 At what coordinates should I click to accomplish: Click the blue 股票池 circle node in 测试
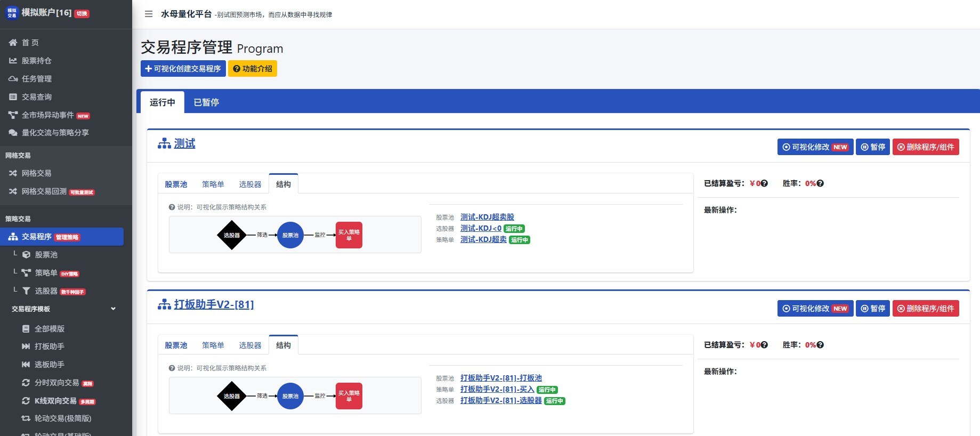[290, 235]
